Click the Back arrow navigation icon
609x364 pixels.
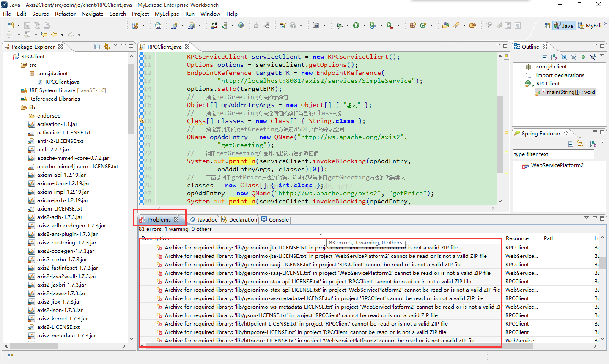(x=54, y=35)
